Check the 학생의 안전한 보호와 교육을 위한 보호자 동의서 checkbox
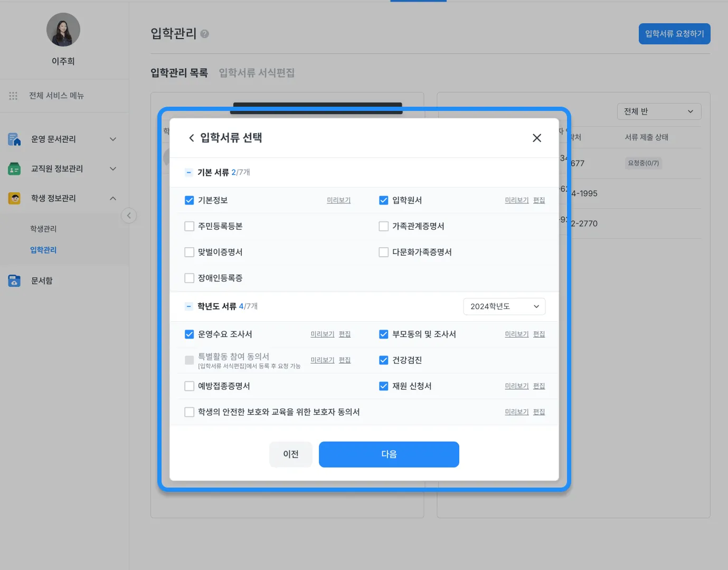Viewport: 728px width, 570px height. pyautogui.click(x=189, y=412)
